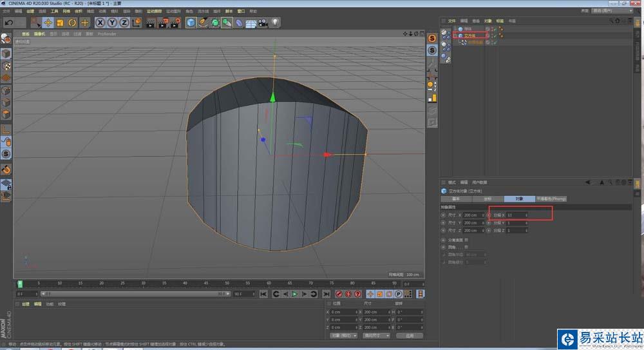
Task: Click the timeline playhead at frame 0
Action: pos(19,284)
